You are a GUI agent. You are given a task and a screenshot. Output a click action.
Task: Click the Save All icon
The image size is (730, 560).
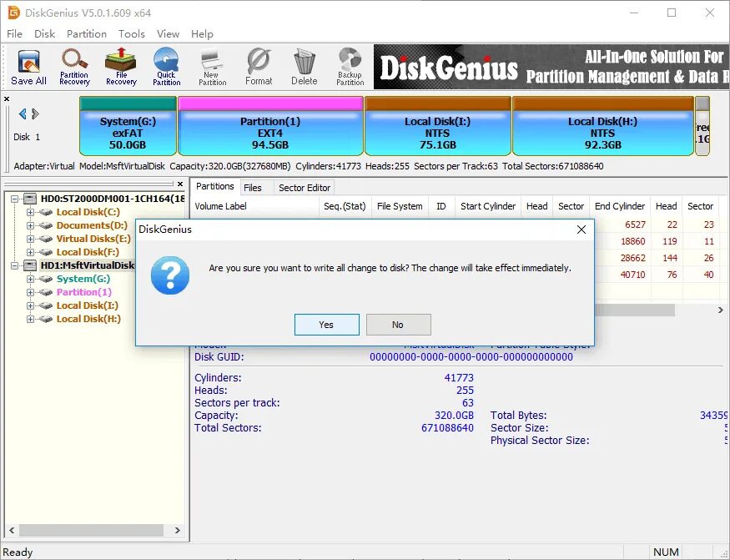click(28, 67)
